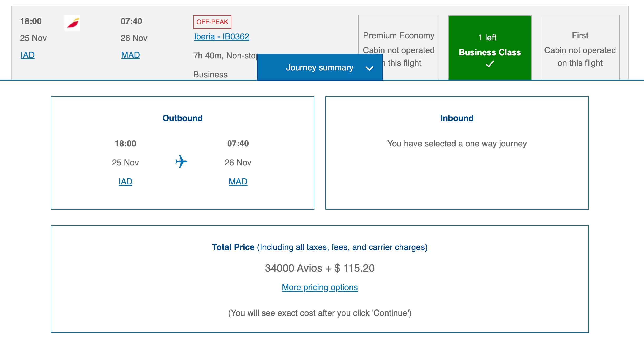Image resolution: width=644 pixels, height=342 pixels.
Task: Open flight details for Iberia IB0362
Action: 221,36
